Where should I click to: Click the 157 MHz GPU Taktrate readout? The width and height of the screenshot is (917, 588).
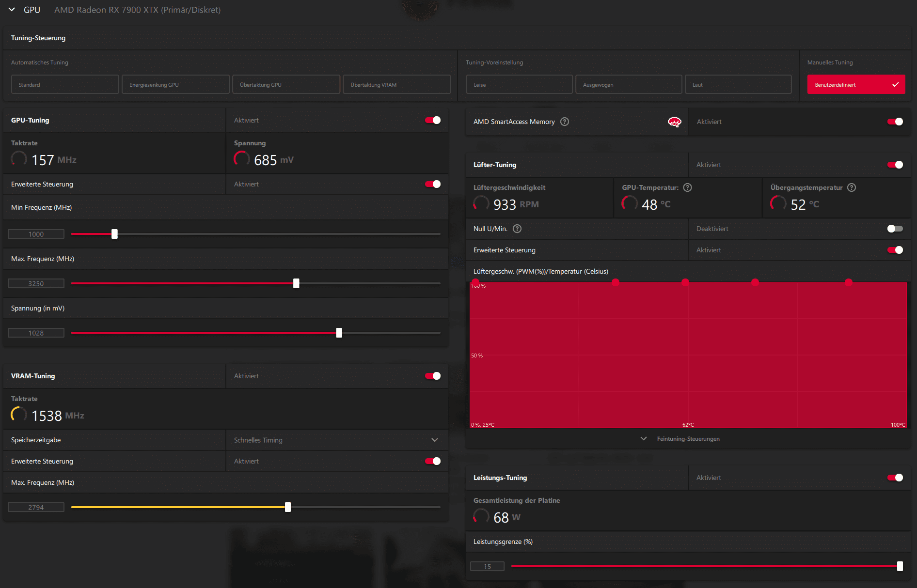click(x=54, y=160)
